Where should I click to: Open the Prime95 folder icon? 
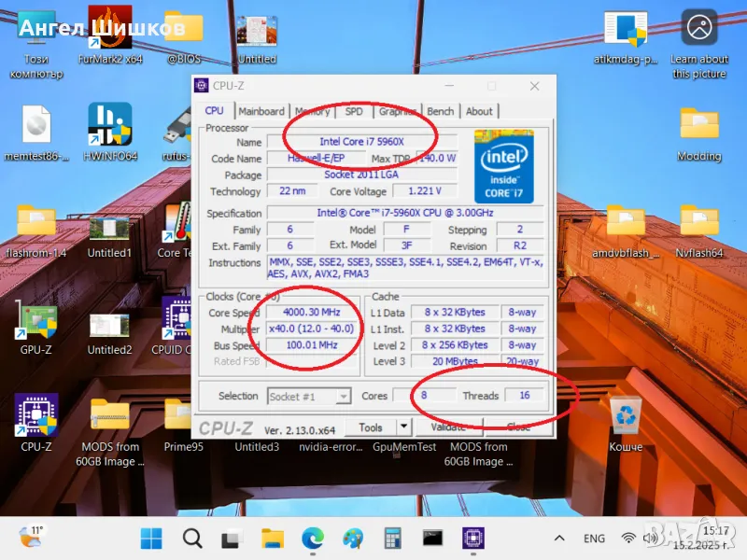point(184,415)
